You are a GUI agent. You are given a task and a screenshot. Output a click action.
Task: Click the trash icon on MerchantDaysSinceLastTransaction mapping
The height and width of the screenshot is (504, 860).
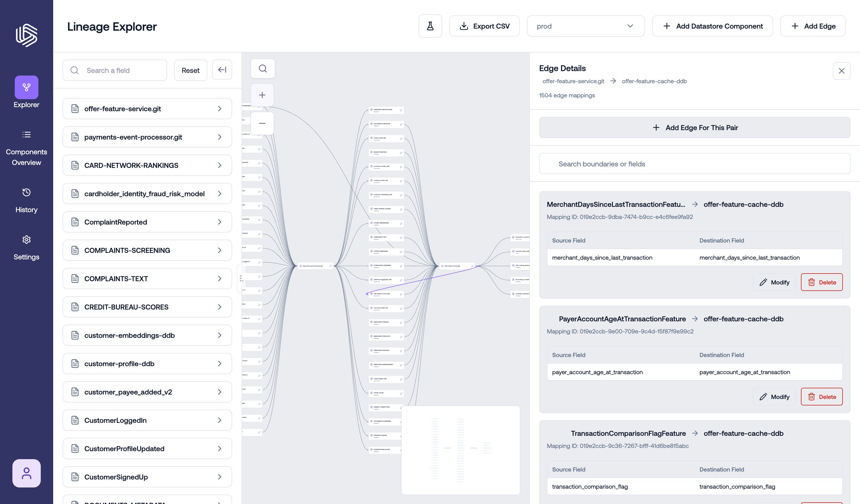point(811,282)
